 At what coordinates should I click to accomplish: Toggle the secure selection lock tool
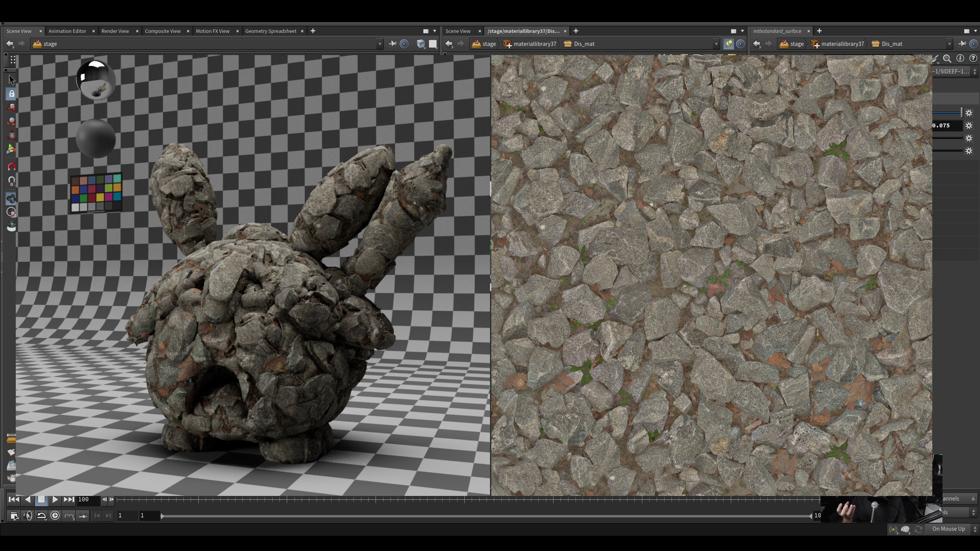point(11,94)
